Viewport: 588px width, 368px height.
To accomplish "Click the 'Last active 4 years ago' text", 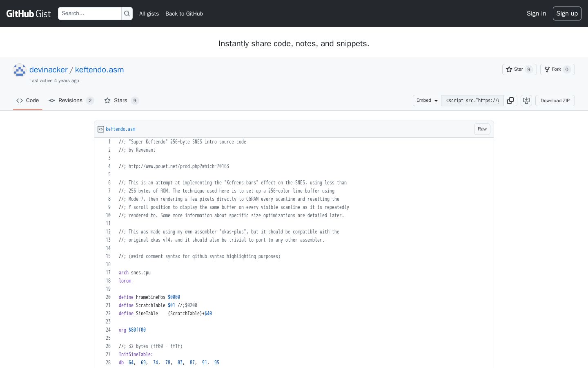I will (54, 81).
